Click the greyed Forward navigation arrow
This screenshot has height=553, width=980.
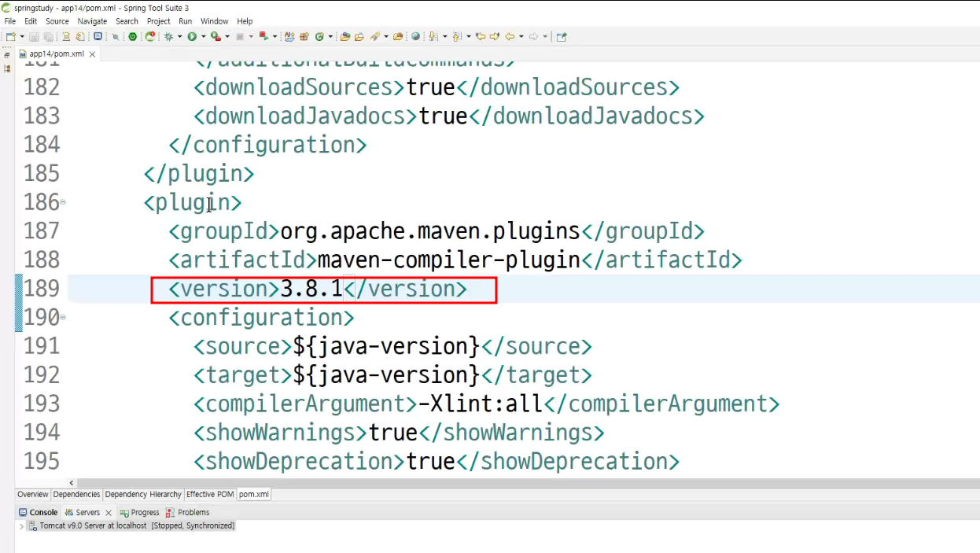coord(533,36)
